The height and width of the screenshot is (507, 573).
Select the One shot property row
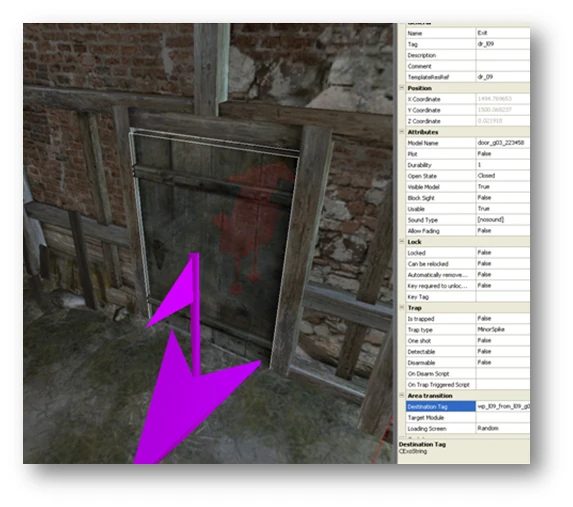pos(468,341)
